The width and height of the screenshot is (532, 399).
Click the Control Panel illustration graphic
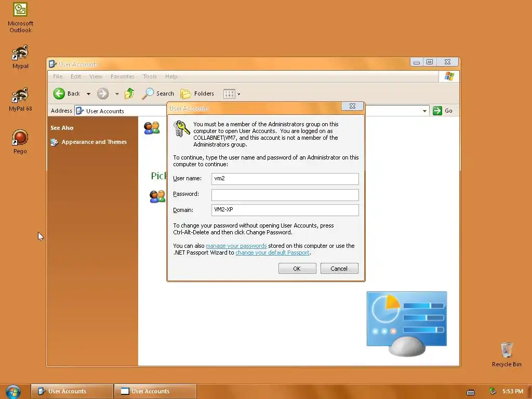406,323
